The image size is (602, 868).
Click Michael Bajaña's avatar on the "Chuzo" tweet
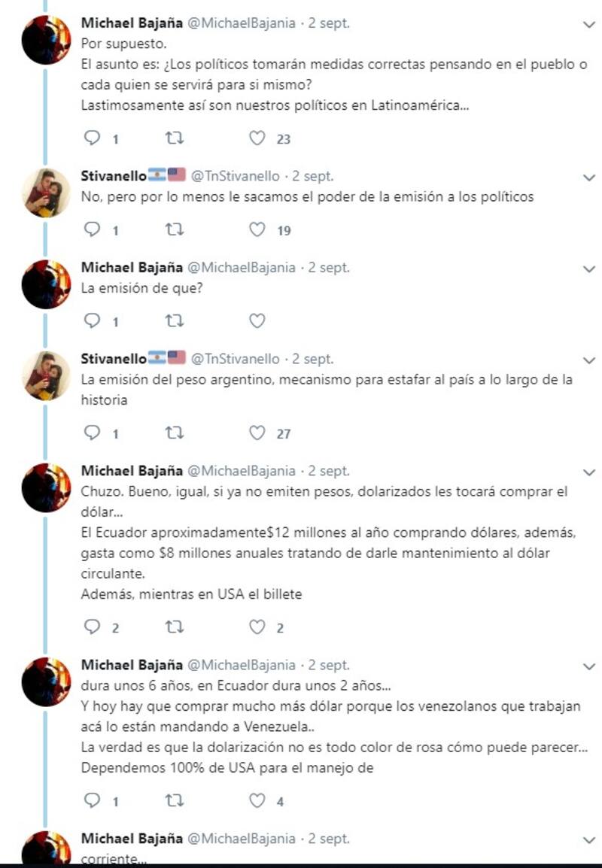47,488
